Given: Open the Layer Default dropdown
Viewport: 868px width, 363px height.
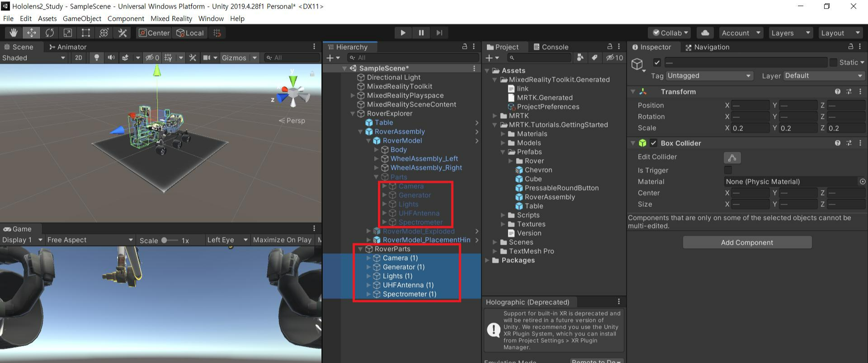Looking at the screenshot, I should [x=824, y=76].
